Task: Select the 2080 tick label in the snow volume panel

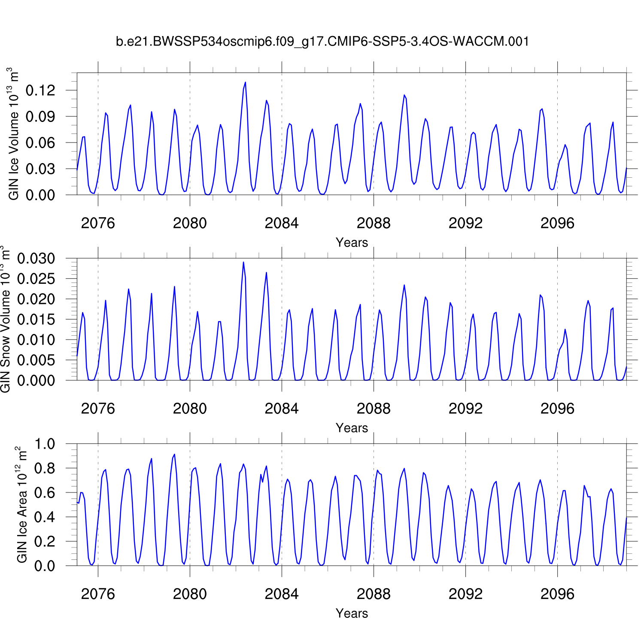Action: (190, 409)
